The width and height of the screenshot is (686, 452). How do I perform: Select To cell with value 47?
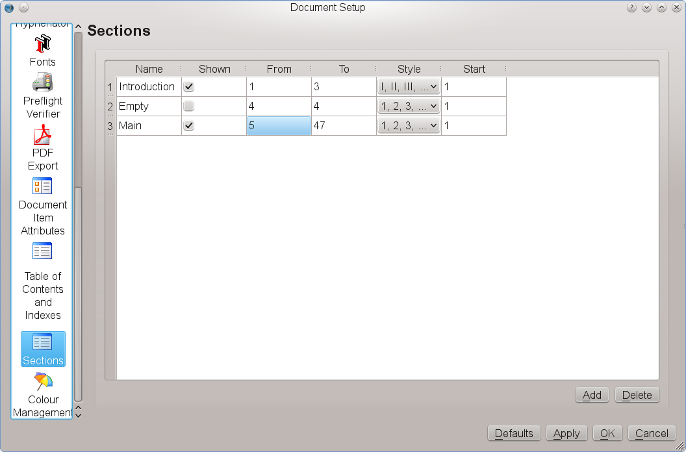pyautogui.click(x=344, y=126)
